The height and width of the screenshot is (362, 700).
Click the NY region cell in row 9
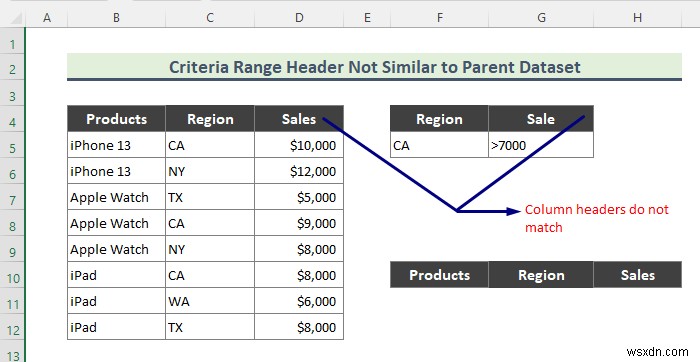pos(210,249)
